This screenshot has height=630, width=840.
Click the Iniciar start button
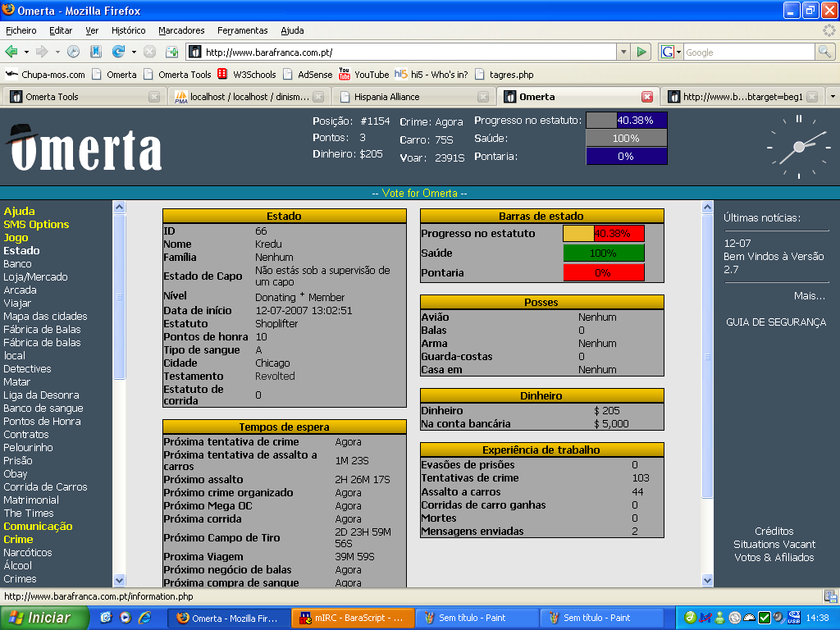tap(43, 618)
